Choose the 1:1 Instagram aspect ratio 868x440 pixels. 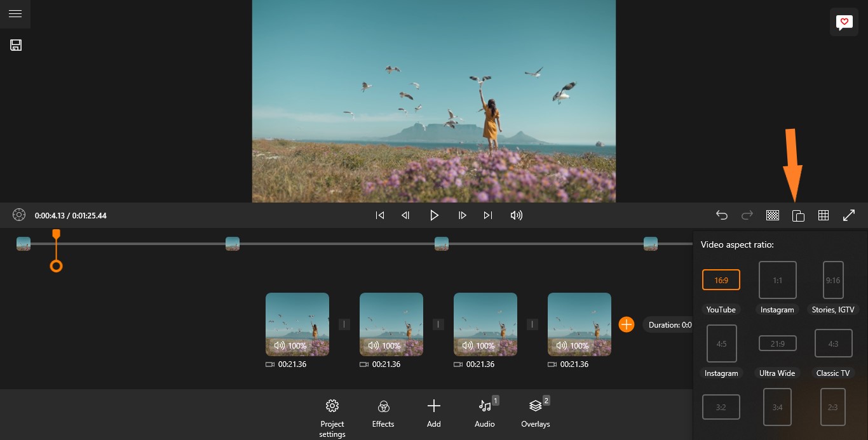(777, 280)
